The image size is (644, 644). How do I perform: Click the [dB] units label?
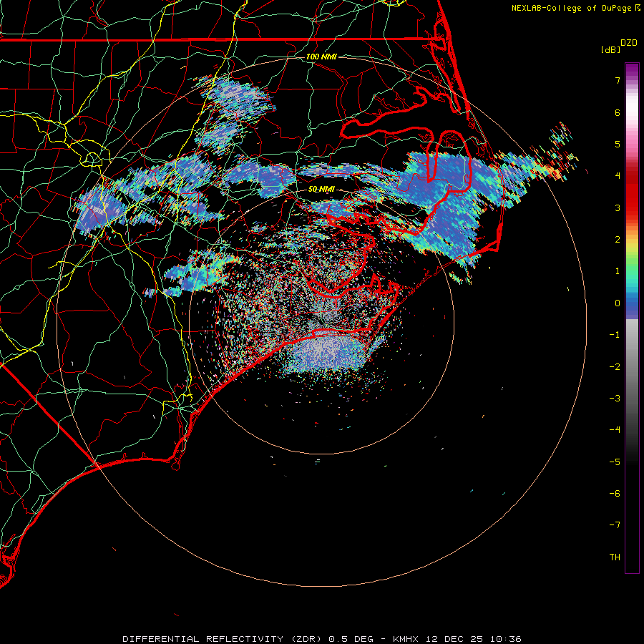[x=611, y=49]
